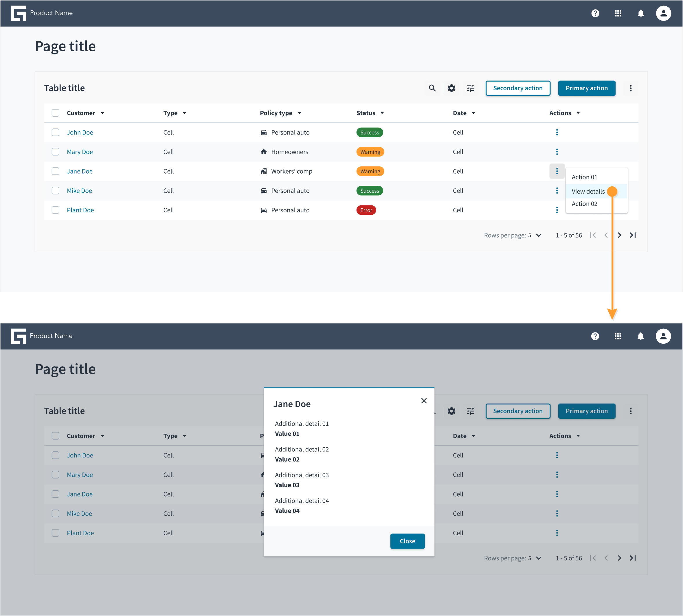Open John Doe link in upper table

point(80,132)
